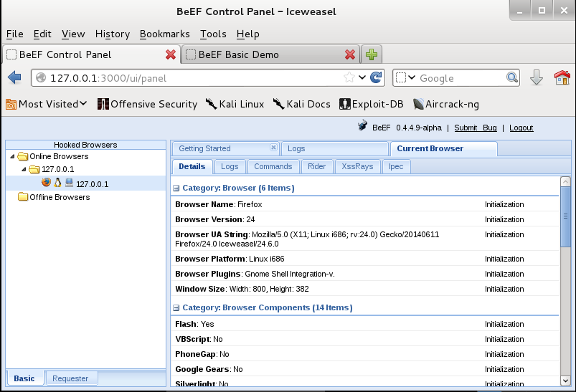Open the Offensive Security bookmark
Image resolution: width=576 pixels, height=392 pixels.
[147, 104]
